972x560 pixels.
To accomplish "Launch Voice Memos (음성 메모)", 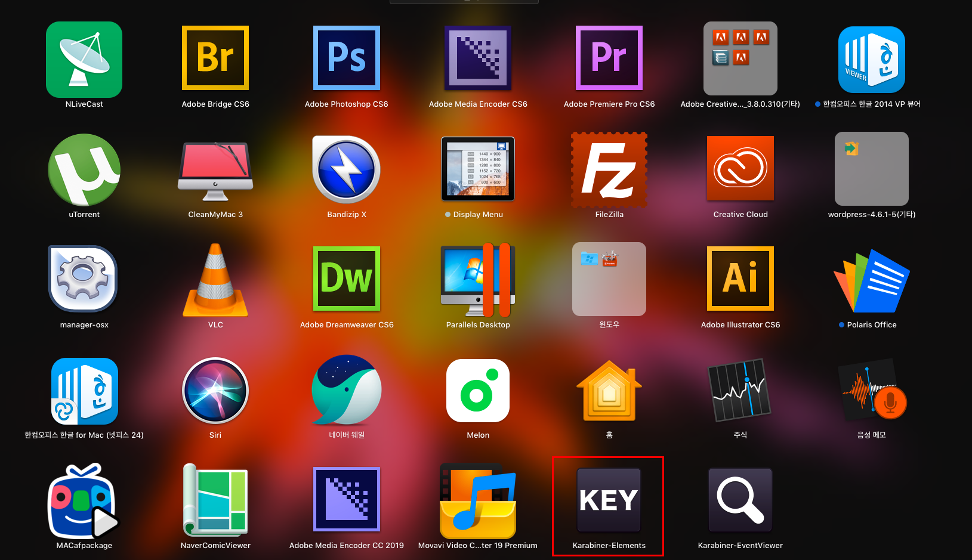I will coord(873,389).
